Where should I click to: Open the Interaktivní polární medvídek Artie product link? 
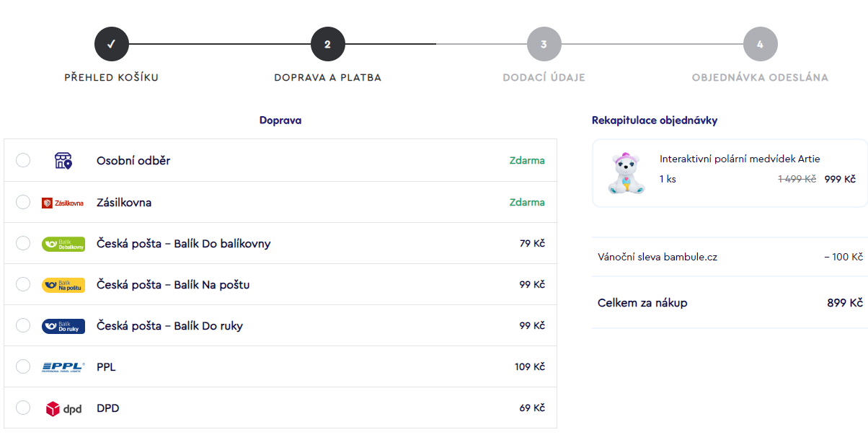[x=740, y=159]
